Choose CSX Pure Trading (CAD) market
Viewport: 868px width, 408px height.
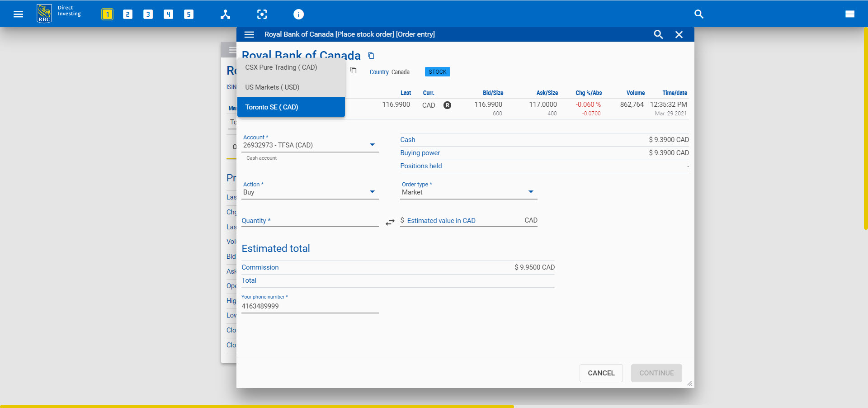(x=281, y=67)
